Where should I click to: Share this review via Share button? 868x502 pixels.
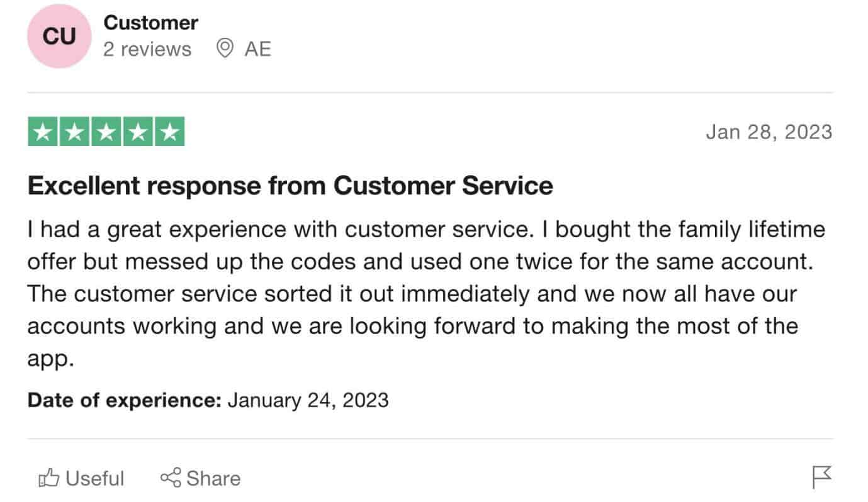point(200,478)
